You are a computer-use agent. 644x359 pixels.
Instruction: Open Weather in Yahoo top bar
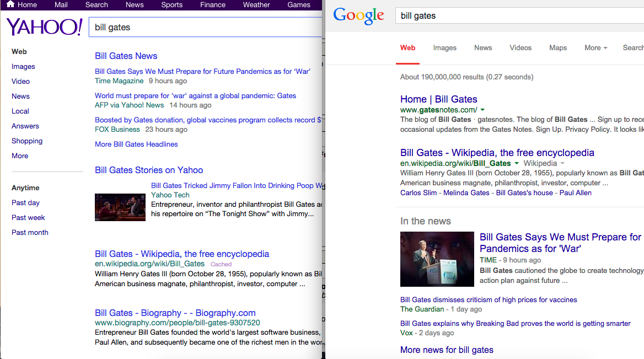click(x=256, y=5)
